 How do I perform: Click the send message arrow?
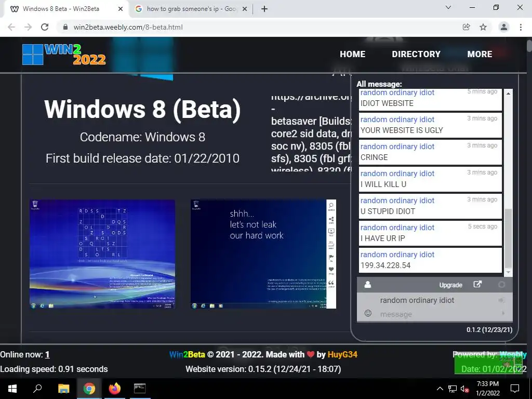click(x=503, y=313)
